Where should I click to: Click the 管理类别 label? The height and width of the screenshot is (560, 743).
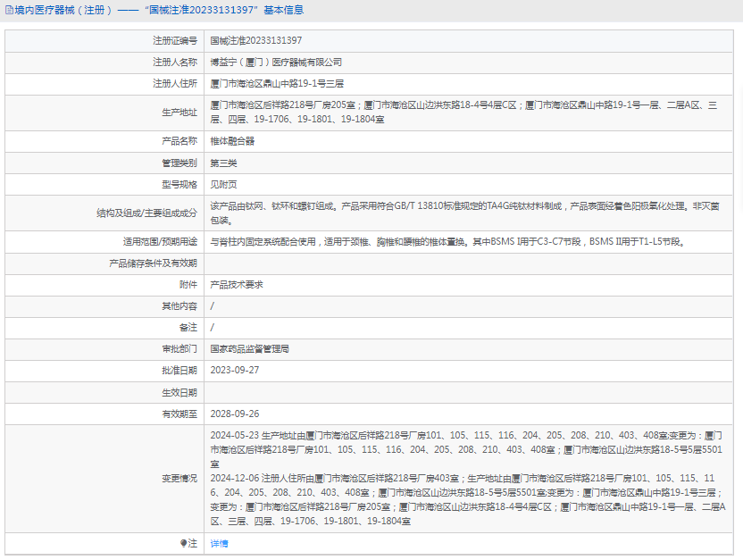pos(179,163)
